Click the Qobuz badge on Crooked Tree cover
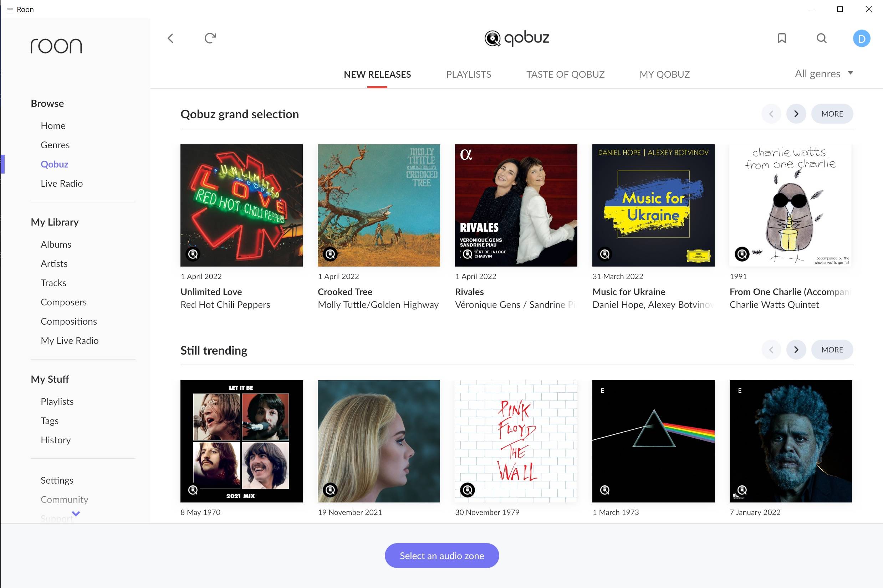The image size is (883, 588). point(330,254)
